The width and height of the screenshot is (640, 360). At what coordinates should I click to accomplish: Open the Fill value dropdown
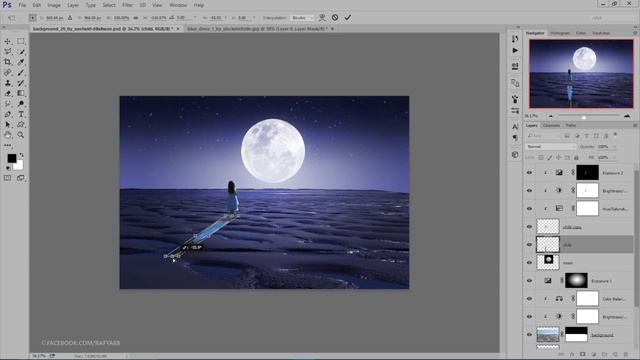[614, 157]
